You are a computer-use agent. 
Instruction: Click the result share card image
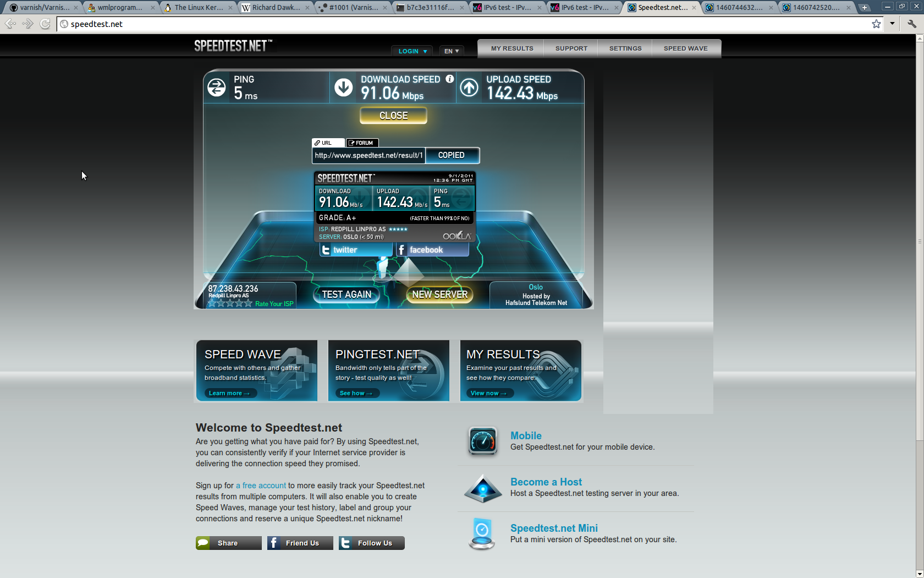(x=394, y=206)
